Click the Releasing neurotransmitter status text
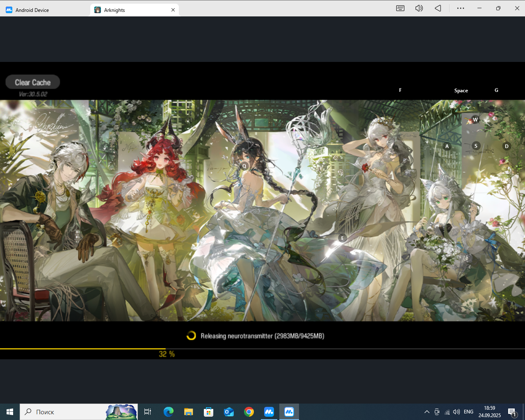 click(x=262, y=336)
